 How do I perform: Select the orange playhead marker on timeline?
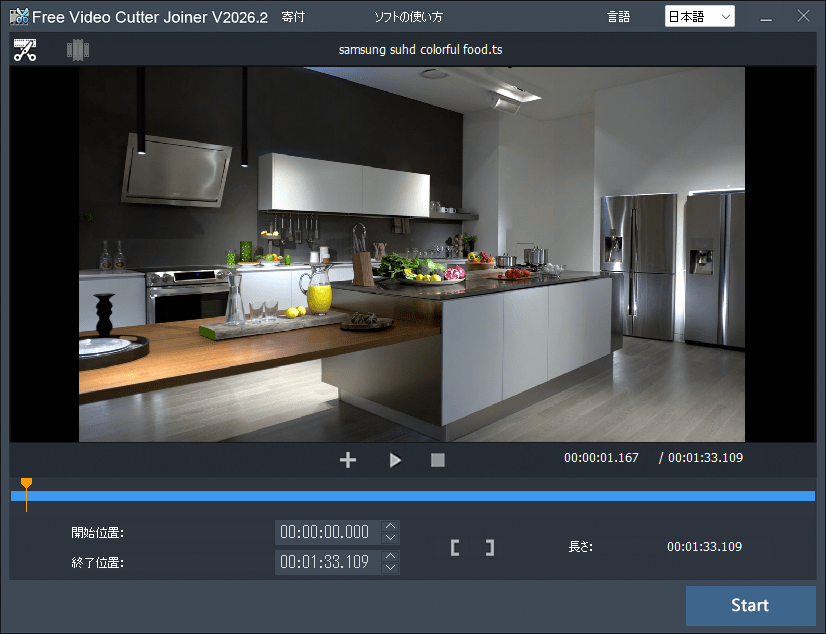pyautogui.click(x=26, y=483)
